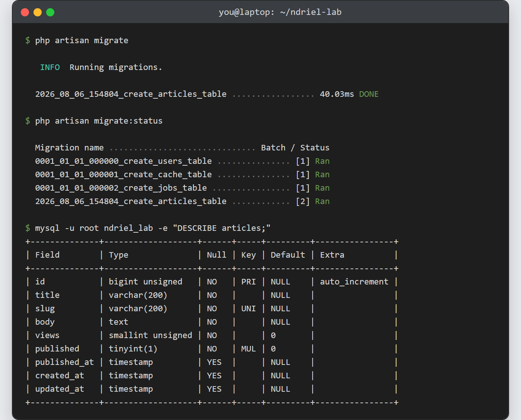The height and width of the screenshot is (420, 521).
Task: Click 0001_01_01_000001_create_cache_table migration name
Action: [123, 175]
